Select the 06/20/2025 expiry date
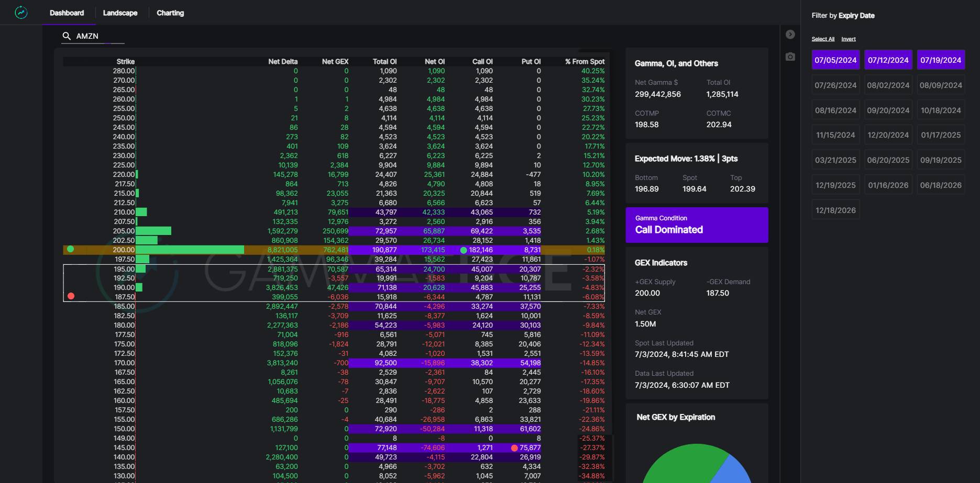The image size is (980, 483). (888, 160)
